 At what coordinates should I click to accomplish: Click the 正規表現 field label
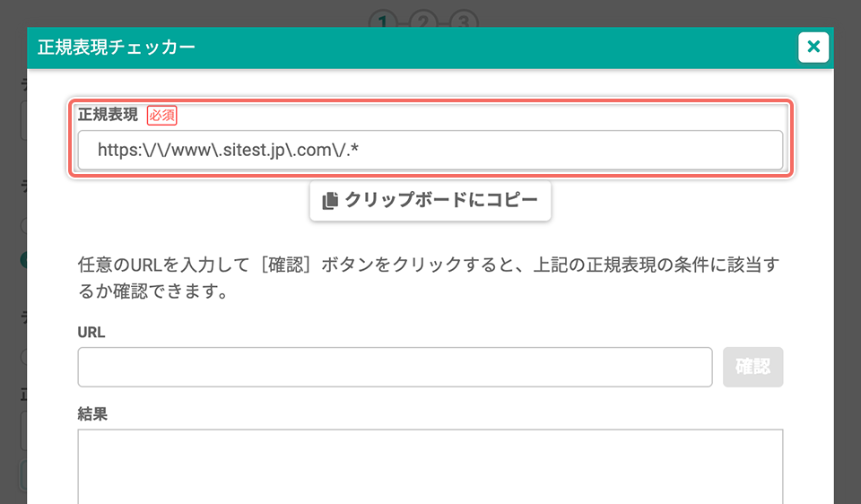coord(108,115)
